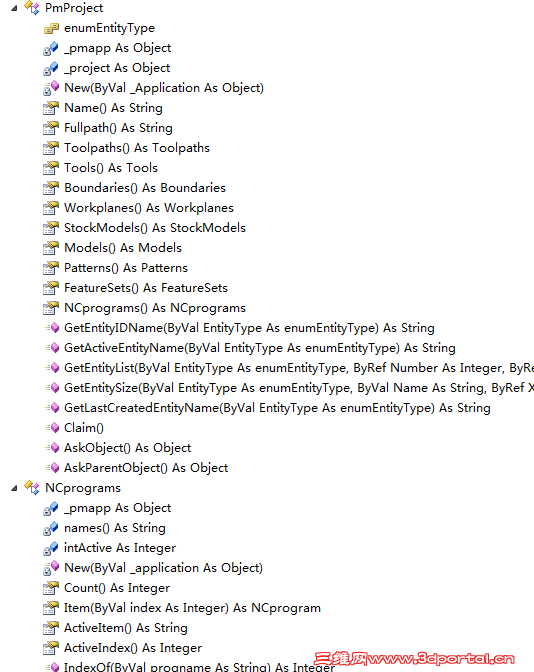534x672 pixels.
Task: Select Patterns() As Patterns property
Action: tap(126, 268)
